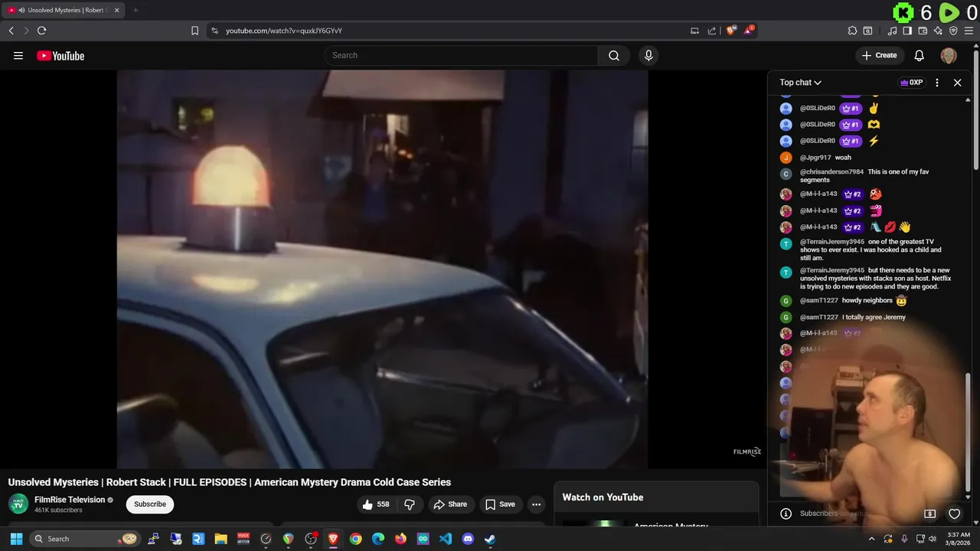980x551 pixels.
Task: Focus the YouTube search field
Action: [x=462, y=55]
